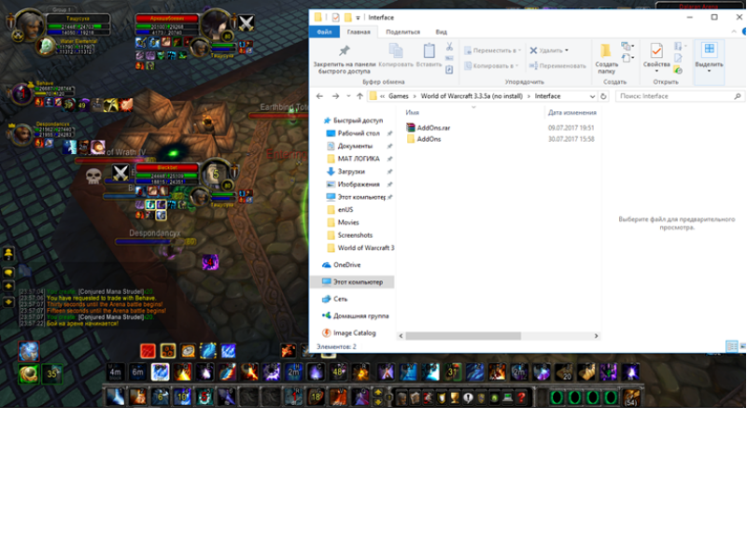Switch to the Вид ribbon tab
The image size is (747, 560).
(x=441, y=32)
